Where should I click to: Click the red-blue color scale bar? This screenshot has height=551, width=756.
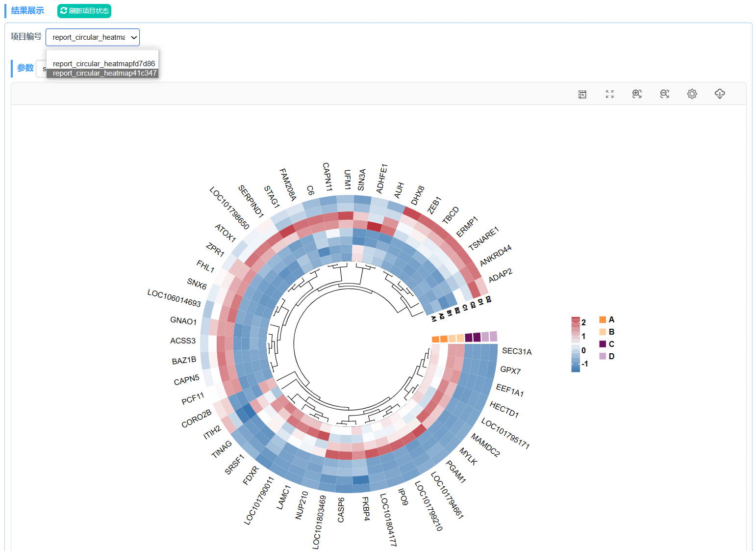coord(576,344)
